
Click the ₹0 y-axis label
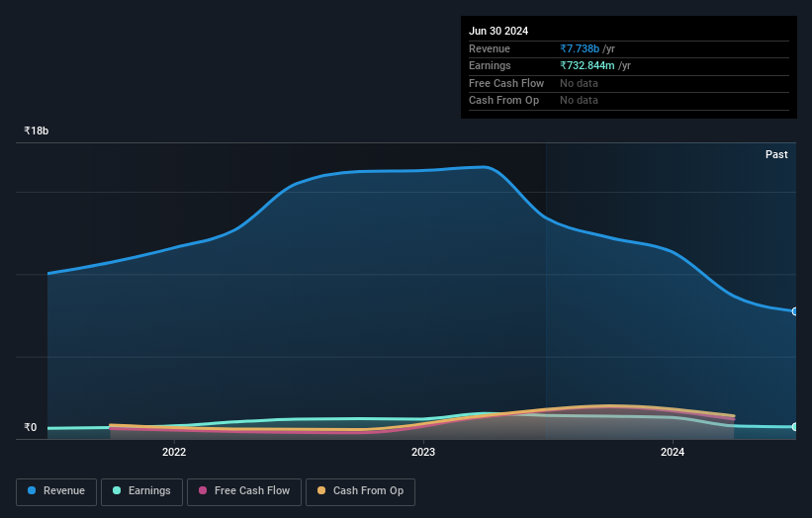[x=31, y=427]
